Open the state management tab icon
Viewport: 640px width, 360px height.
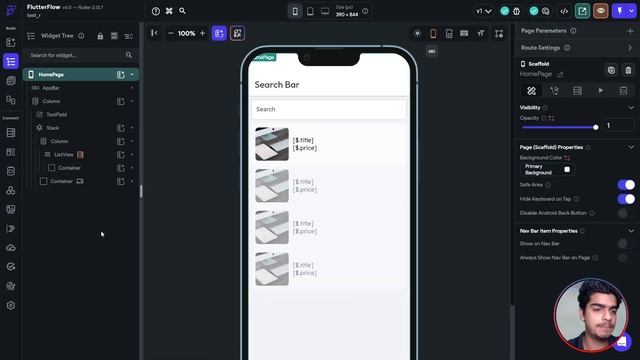point(623,91)
